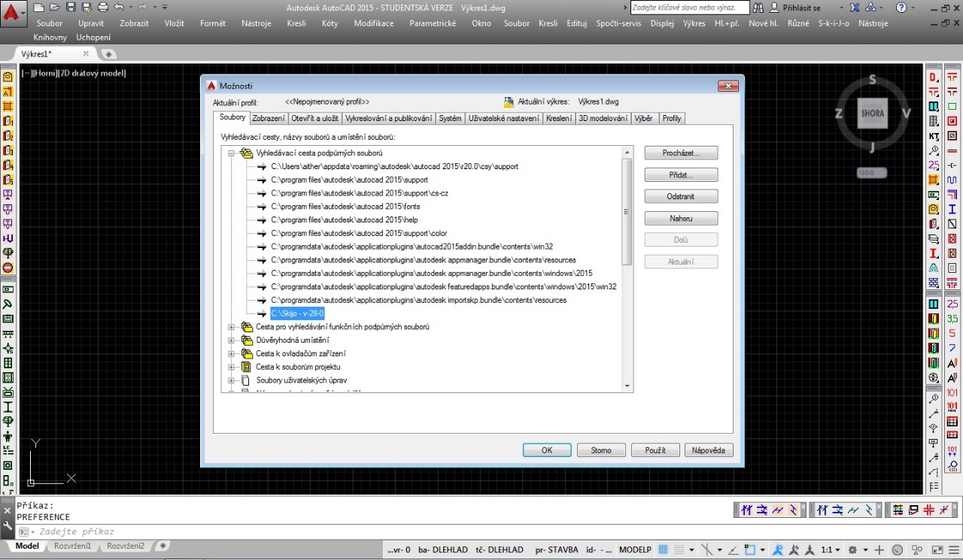Viewport: 963px width, 560px height.
Task: Switch to Vykreslování a publikování tab
Action: tap(388, 119)
